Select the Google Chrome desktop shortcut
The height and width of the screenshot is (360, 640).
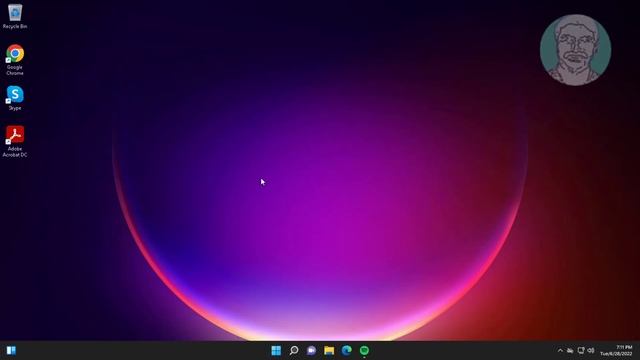pos(15,60)
